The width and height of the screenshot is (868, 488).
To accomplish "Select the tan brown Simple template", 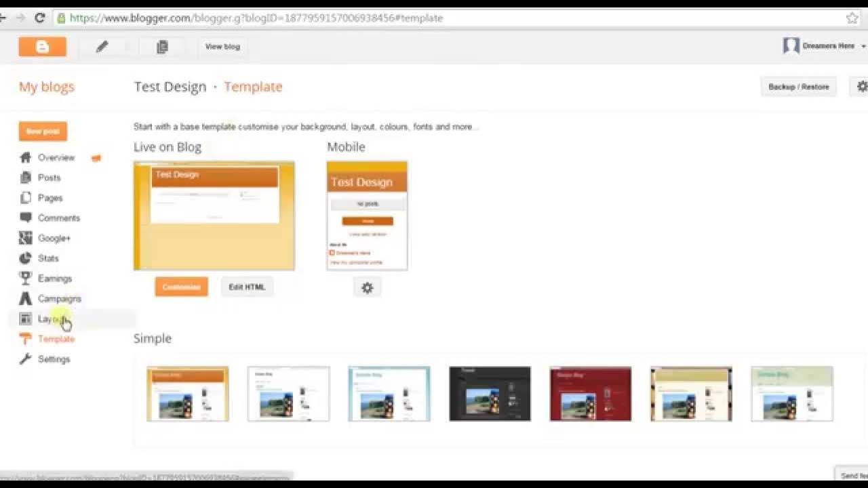I will point(691,394).
